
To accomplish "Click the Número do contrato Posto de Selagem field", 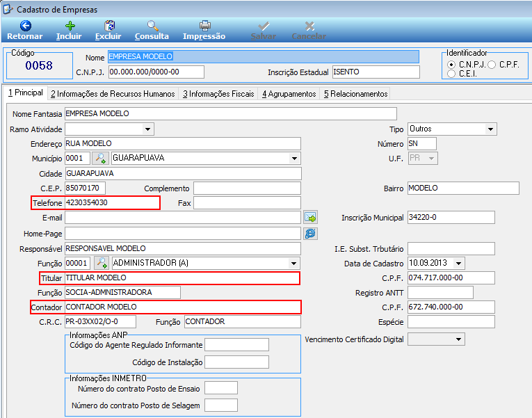I will (221, 405).
